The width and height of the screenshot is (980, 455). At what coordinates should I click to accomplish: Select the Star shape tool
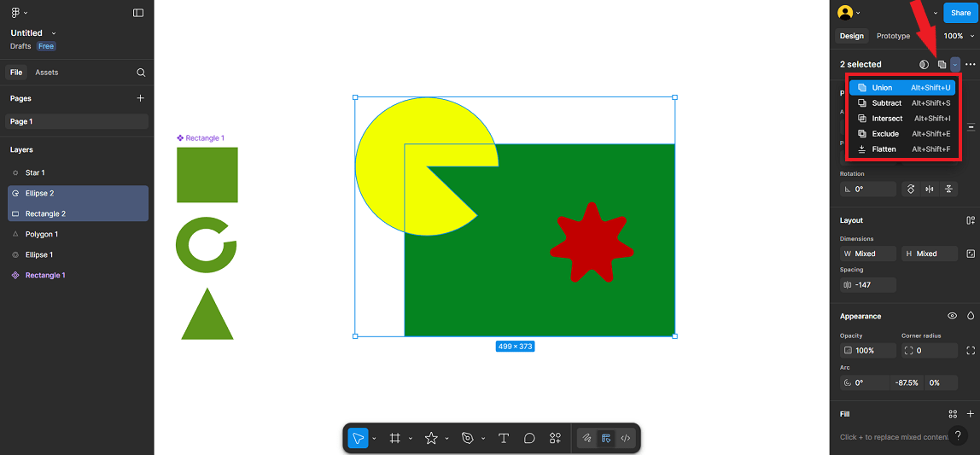point(431,438)
